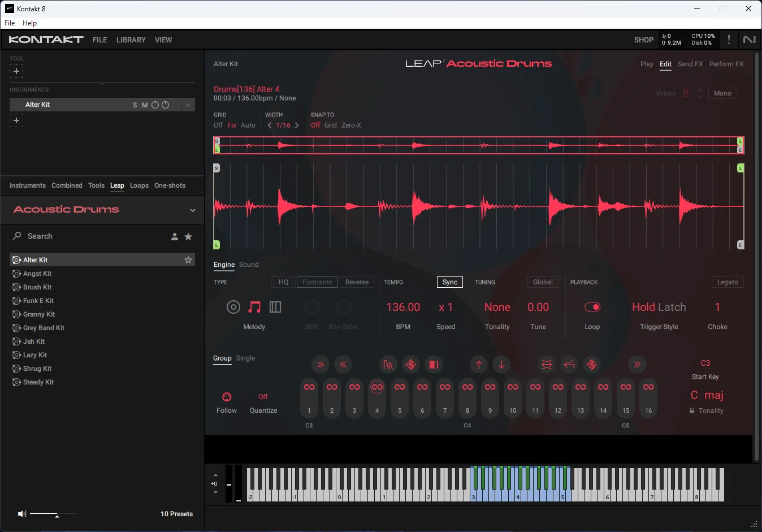Switch to the Instruments browser tab

[x=28, y=185]
